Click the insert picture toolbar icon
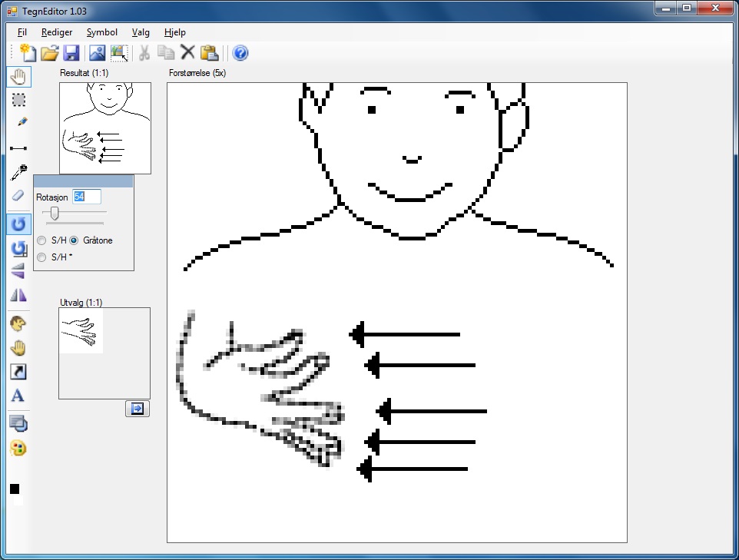Viewport: 739px width, 560px height. pyautogui.click(x=97, y=53)
